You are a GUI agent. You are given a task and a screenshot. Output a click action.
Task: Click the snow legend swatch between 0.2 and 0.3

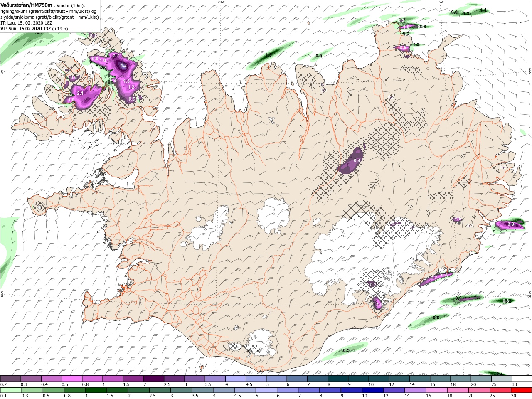[10, 379]
